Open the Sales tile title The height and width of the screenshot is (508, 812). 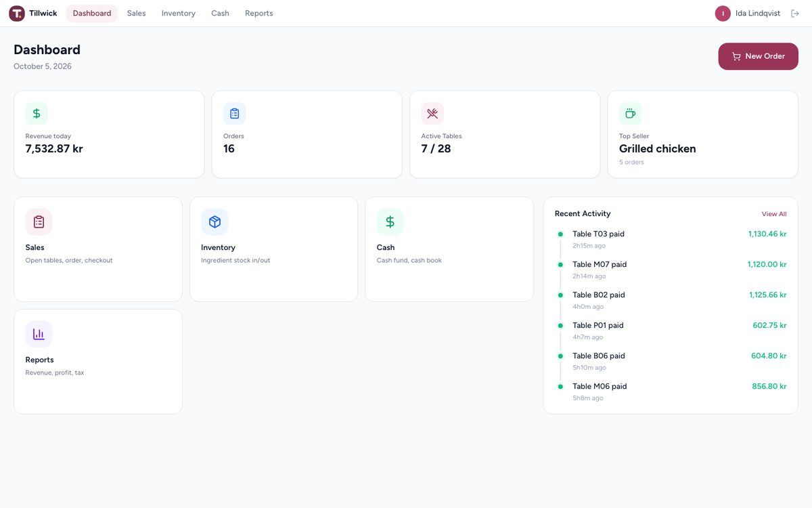(x=35, y=248)
